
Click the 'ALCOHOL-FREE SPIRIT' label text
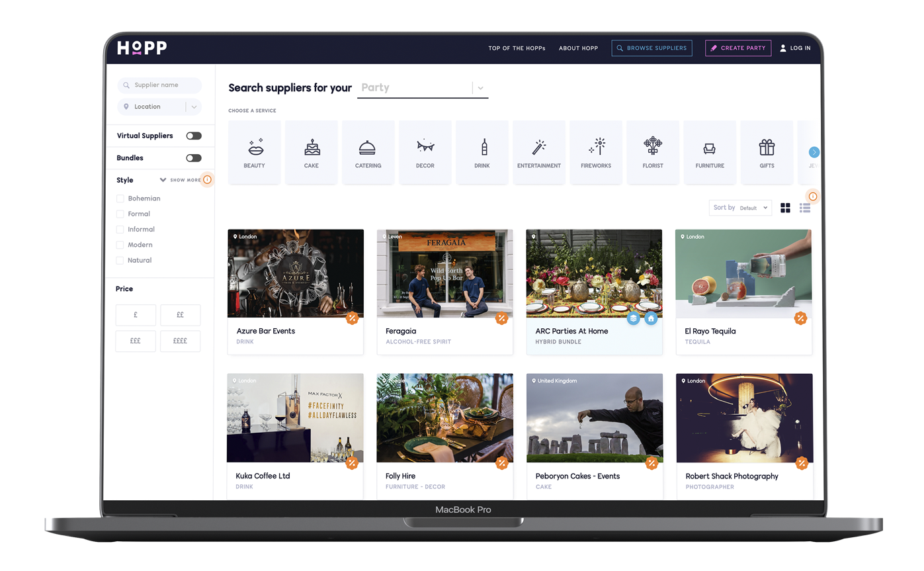pos(418,342)
